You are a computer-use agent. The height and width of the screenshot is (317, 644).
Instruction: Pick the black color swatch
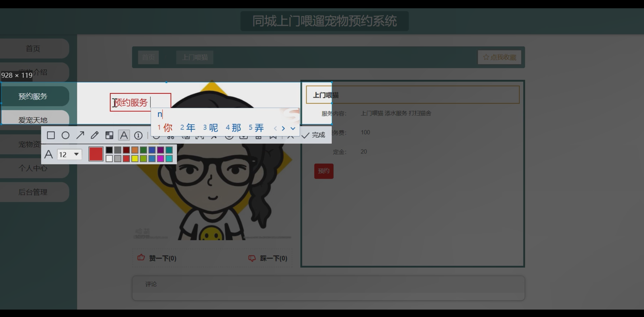(109, 150)
